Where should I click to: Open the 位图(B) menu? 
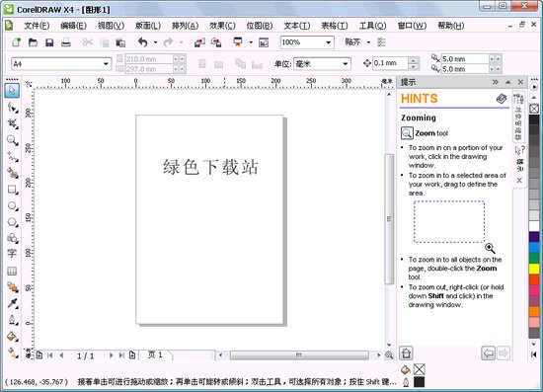click(260, 26)
